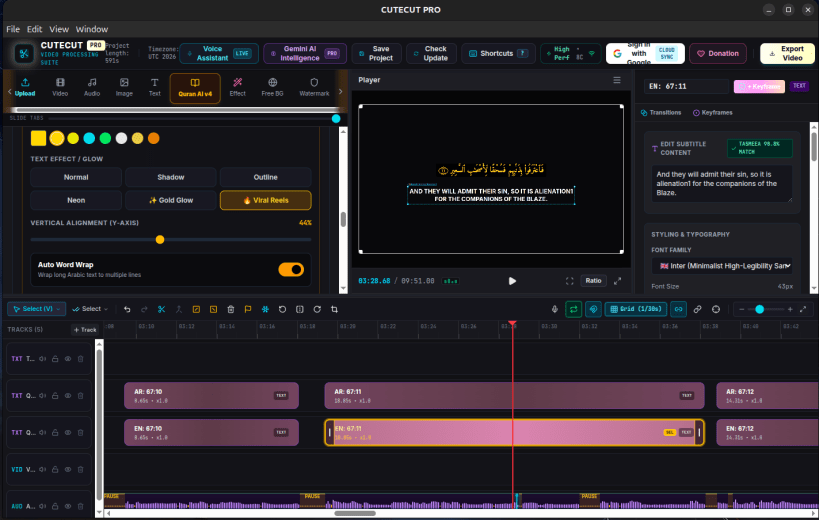The height and width of the screenshot is (520, 819).
Task: Lock the VID track with padlock icon
Action: pyautogui.click(x=55, y=469)
